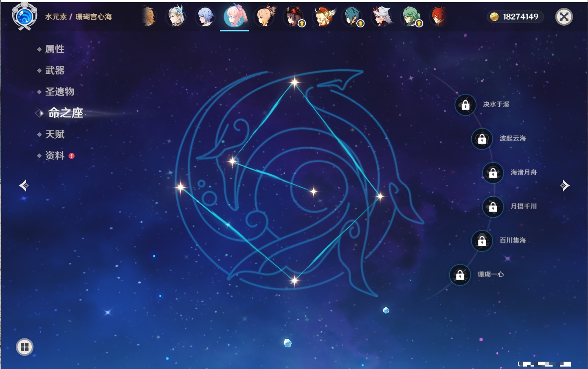This screenshot has height=369, width=588.
Task: Select the partially hidden blonde character avatar
Action: pos(149,17)
